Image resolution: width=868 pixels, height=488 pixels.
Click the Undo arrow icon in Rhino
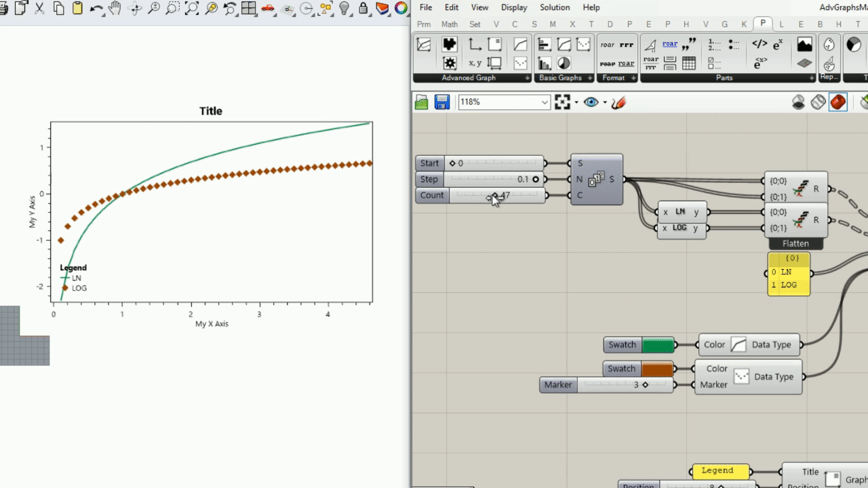pos(96,8)
